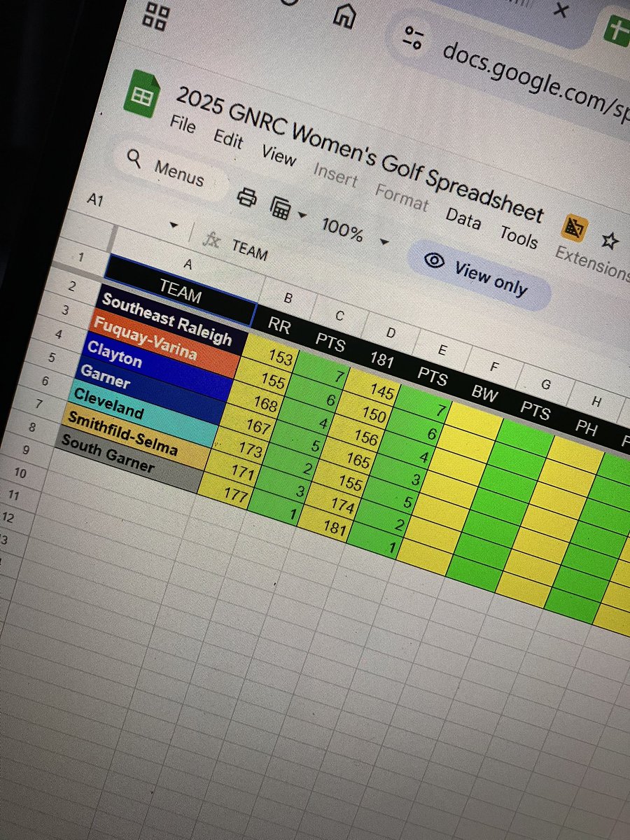Open the File menu
Viewport: 630px width, 840px height.
pyautogui.click(x=183, y=125)
